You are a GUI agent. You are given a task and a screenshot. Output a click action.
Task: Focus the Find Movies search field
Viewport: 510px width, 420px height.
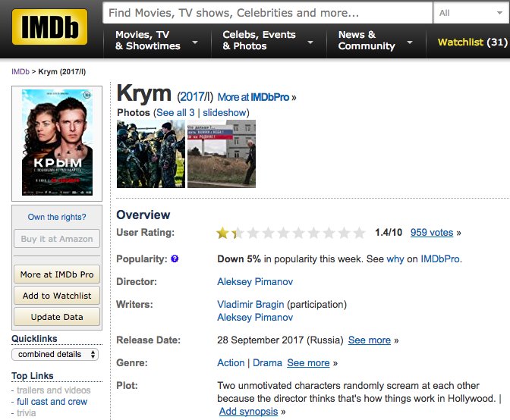[267, 13]
